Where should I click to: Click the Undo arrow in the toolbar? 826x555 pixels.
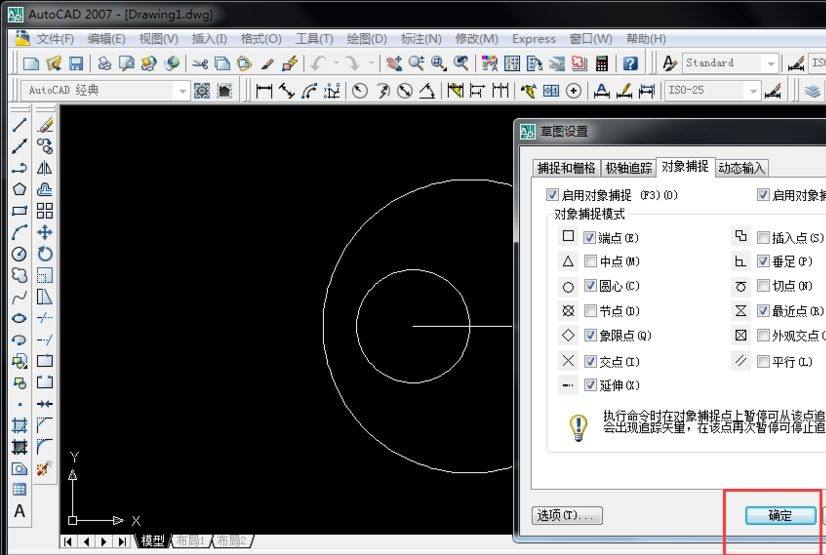(318, 64)
